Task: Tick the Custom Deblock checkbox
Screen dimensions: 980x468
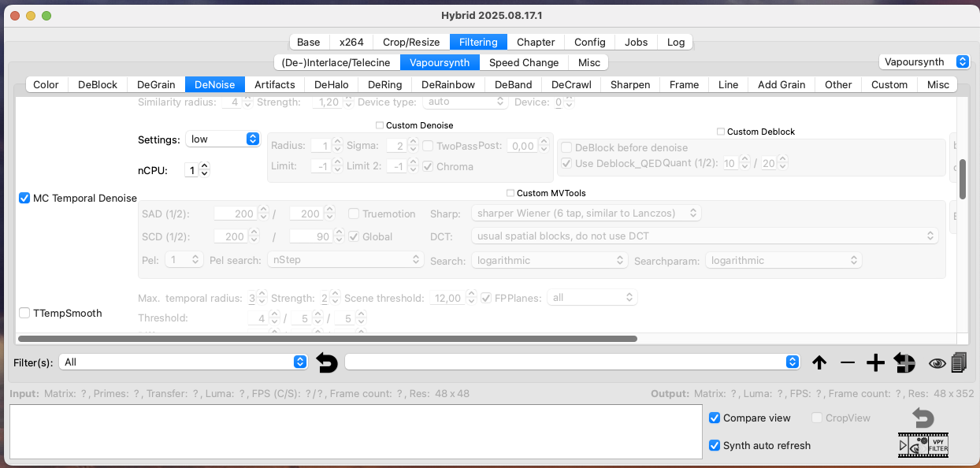Action: (721, 132)
